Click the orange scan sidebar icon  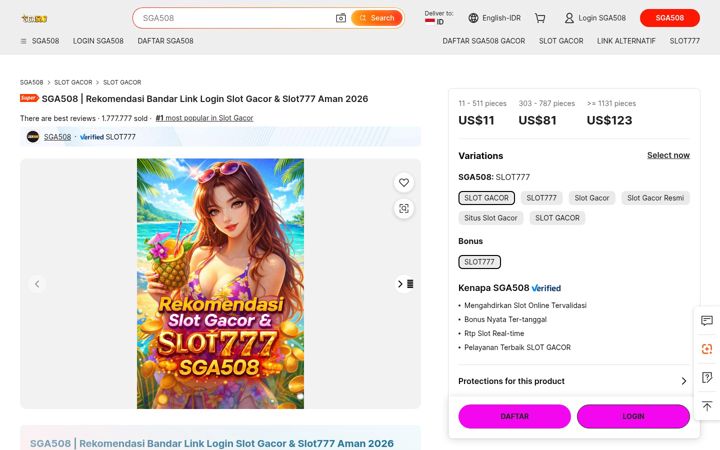(x=707, y=349)
